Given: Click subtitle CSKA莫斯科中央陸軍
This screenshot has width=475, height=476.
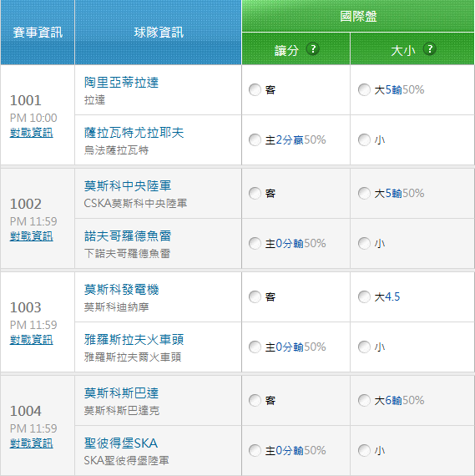Looking at the screenshot, I should 135,204.
